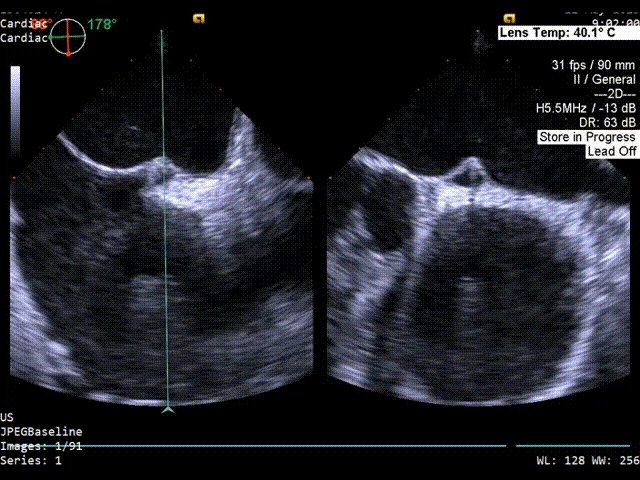Click the green arrowhead at scan line bottom
Image resolution: width=640 pixels, height=480 pixels.
point(168,408)
